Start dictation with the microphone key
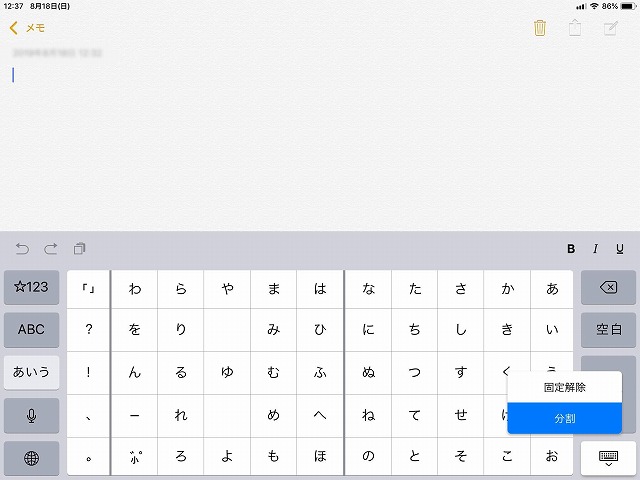The height and width of the screenshot is (480, 640). (31, 416)
